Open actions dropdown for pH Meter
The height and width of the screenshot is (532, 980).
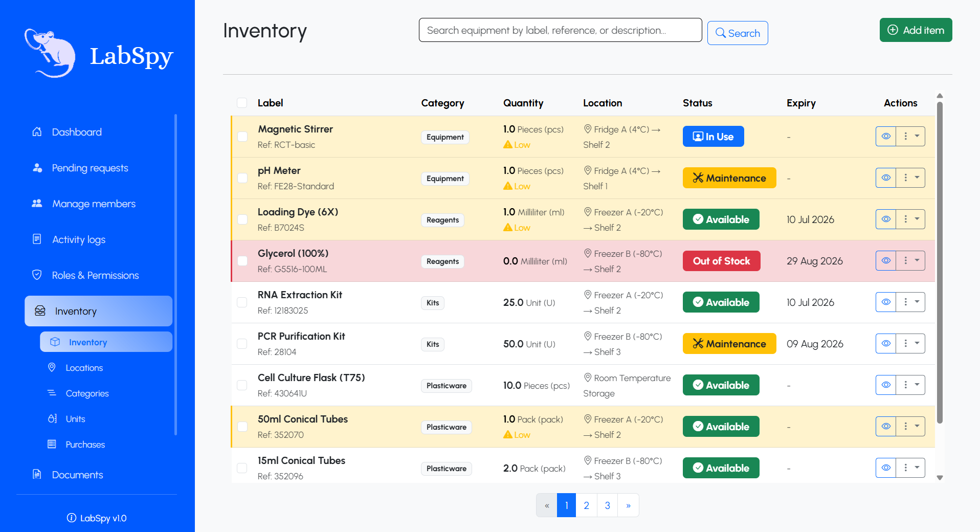910,178
